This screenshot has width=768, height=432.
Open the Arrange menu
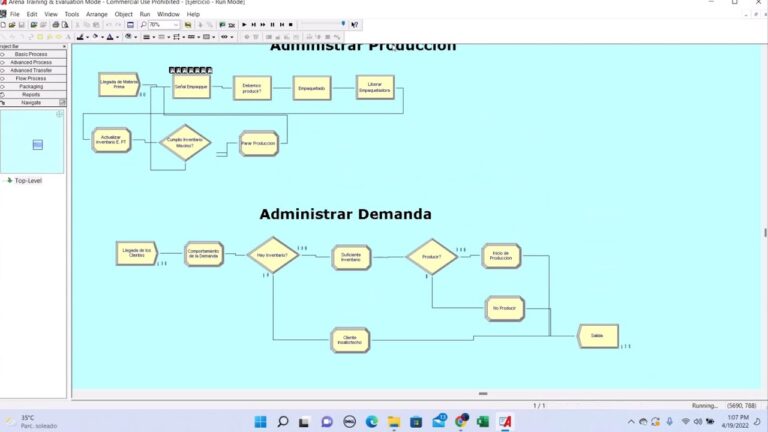tap(97, 14)
